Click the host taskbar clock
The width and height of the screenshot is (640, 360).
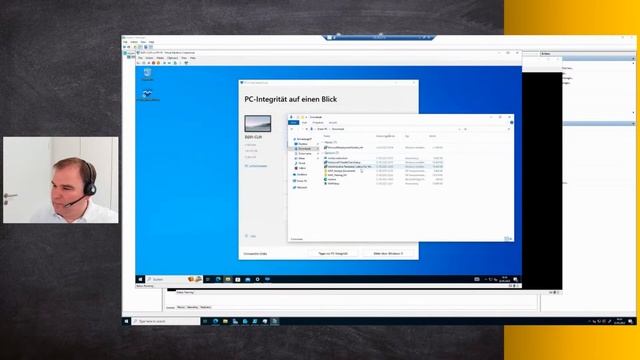pos(619,322)
